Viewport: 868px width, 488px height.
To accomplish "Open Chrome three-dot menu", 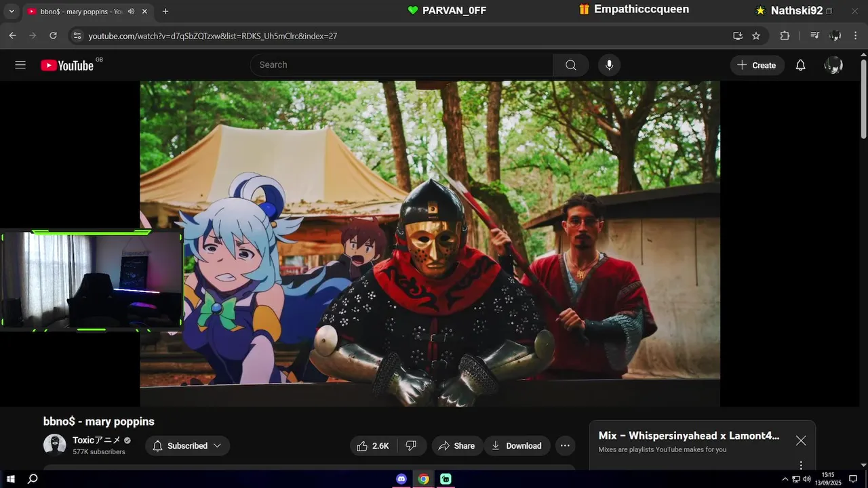I will coord(856,35).
